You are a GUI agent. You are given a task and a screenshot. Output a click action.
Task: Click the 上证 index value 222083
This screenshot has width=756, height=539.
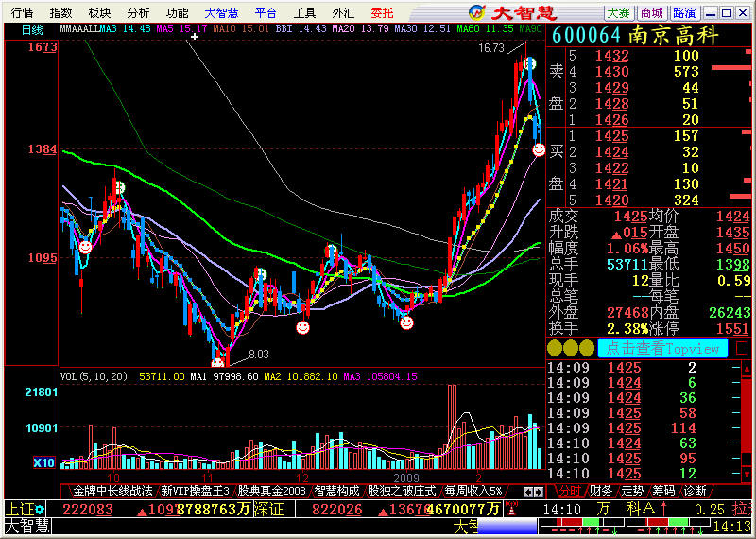pos(88,509)
